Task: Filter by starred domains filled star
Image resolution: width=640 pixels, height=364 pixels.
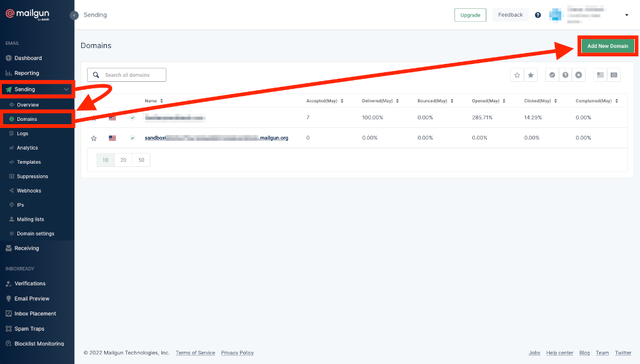Action: [x=531, y=75]
